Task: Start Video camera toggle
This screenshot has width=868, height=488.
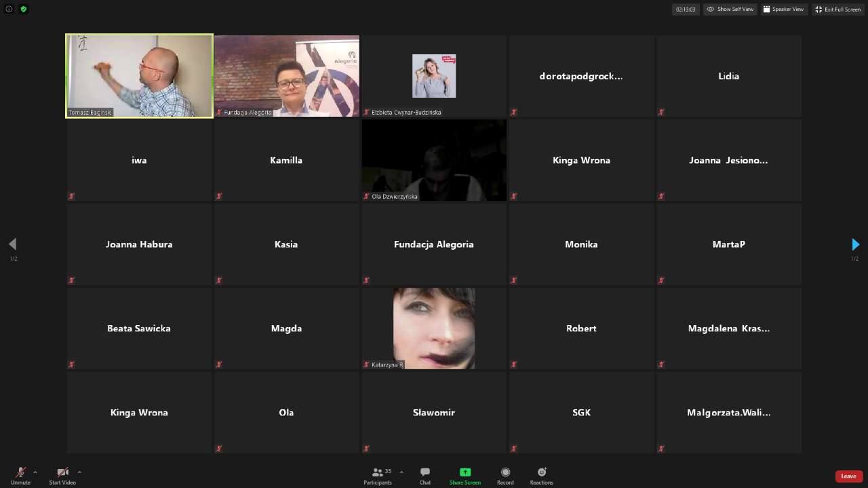Action: coord(62,472)
